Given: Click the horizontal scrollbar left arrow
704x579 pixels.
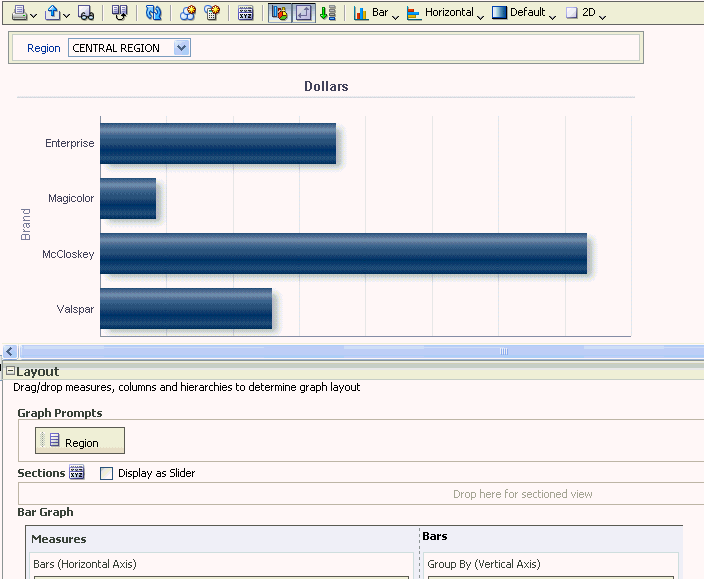Looking at the screenshot, I should point(10,351).
